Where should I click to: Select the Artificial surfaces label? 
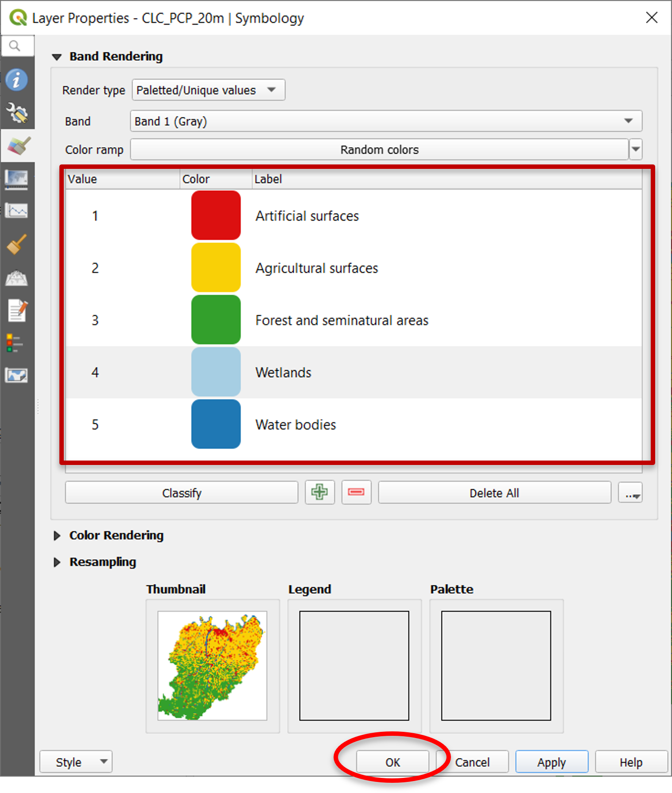307,216
